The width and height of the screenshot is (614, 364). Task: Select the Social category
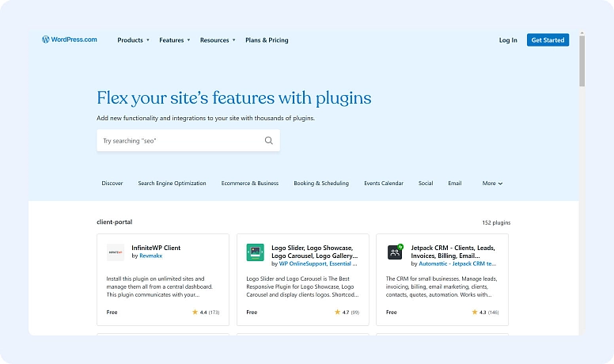pyautogui.click(x=426, y=183)
